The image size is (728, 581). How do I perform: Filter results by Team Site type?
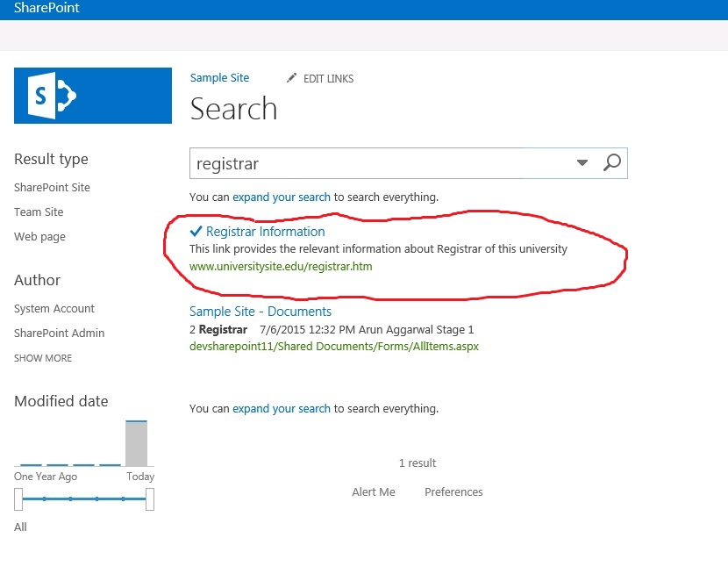[x=39, y=212]
